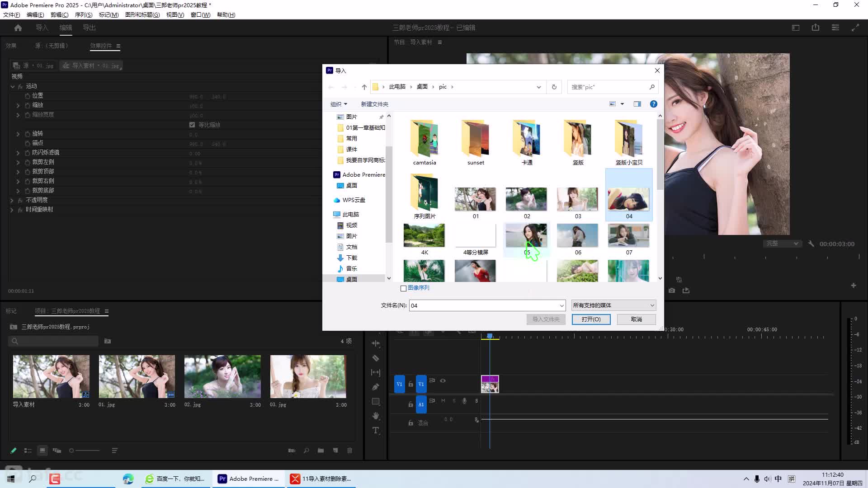Switch project panel to list view

(x=28, y=450)
